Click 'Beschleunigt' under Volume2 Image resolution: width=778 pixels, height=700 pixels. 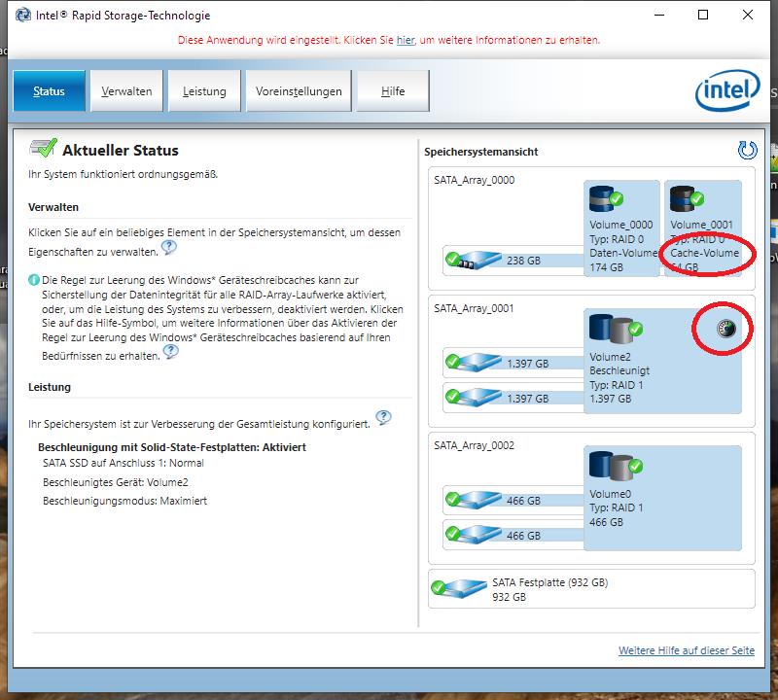pyautogui.click(x=619, y=370)
